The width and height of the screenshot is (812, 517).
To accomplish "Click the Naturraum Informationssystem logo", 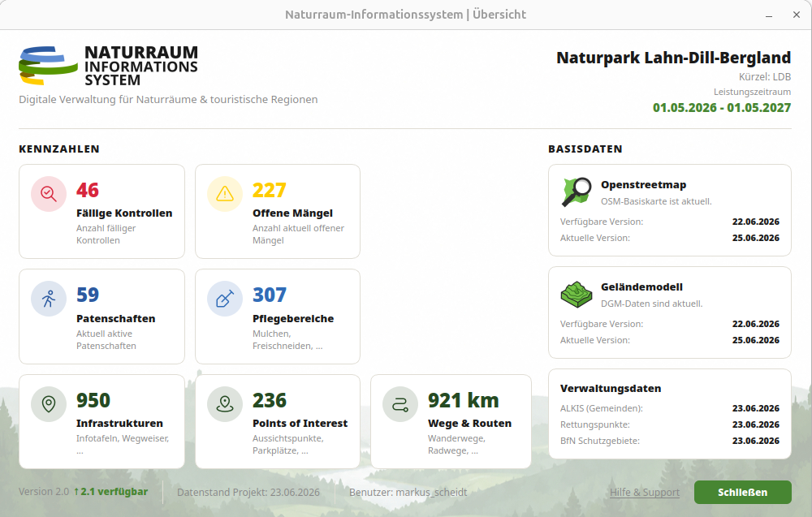I will [x=108, y=66].
